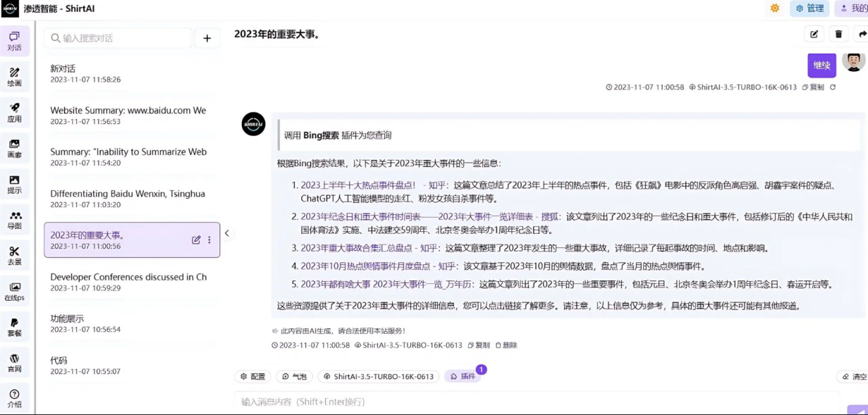The width and height of the screenshot is (868, 415).
Task: Open the 绘画 drawing section in sidebar
Action: (14, 77)
